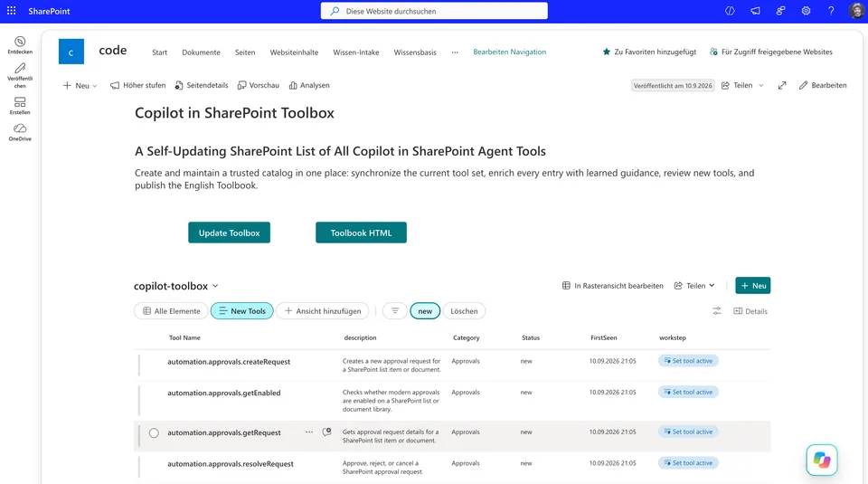Open Seitendetails in the toolbar

[202, 85]
